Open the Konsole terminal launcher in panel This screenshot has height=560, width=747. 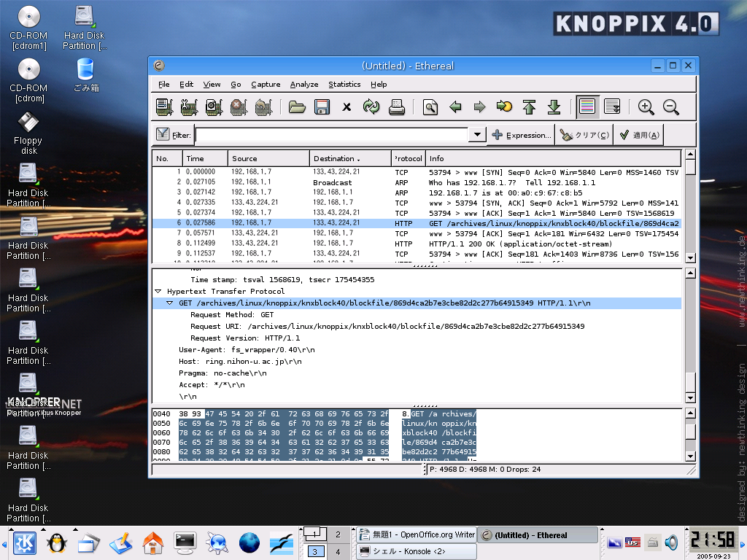(185, 542)
